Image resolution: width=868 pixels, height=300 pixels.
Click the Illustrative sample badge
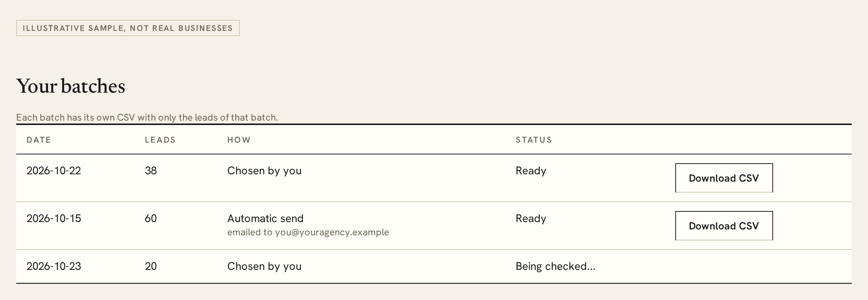[x=128, y=28]
